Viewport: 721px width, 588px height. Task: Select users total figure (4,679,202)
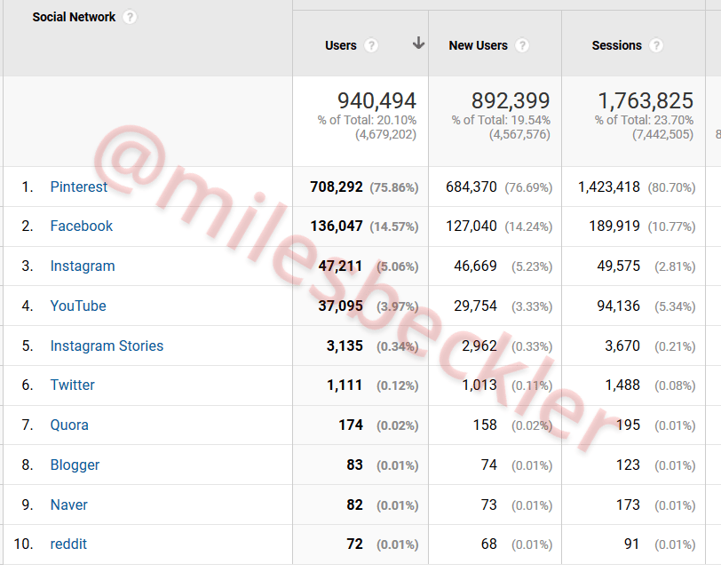click(385, 134)
